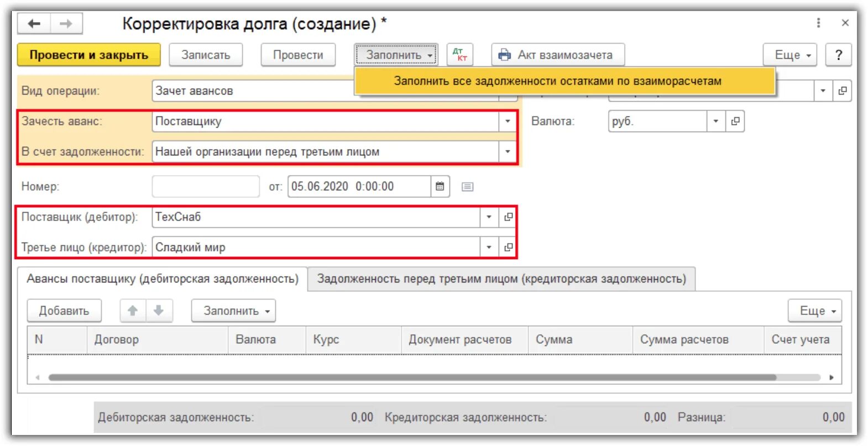Viewport: 868px width, 446px height.
Task: Click the Сумма расчетов column header
Action: click(698, 339)
